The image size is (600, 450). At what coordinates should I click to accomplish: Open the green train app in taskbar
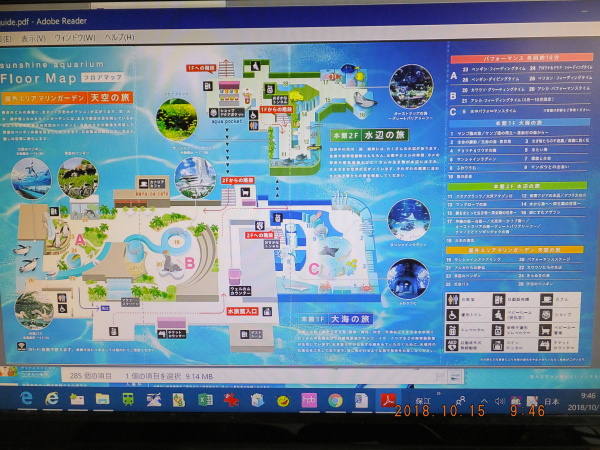(128, 400)
